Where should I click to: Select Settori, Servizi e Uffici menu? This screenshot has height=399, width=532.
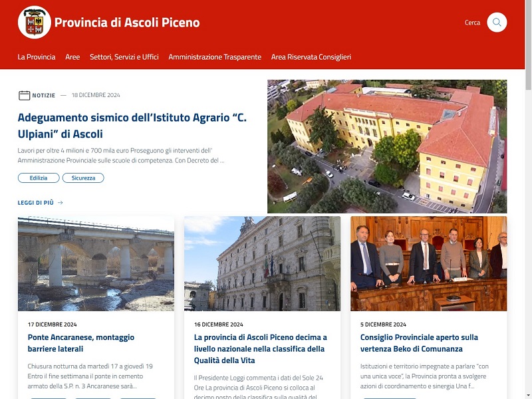point(124,57)
